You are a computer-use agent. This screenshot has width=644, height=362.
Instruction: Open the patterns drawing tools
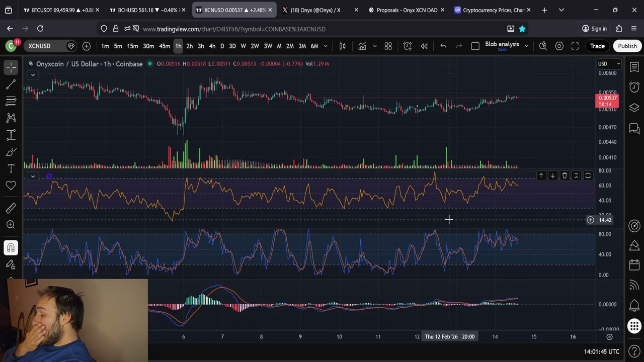tap(11, 118)
